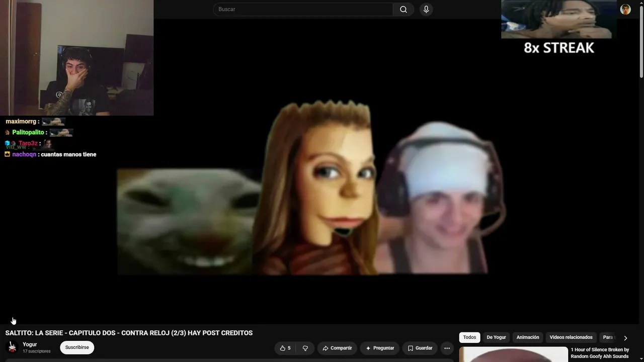The image size is (644, 362).
Task: Click the 8x STREAK overlay text
Action: point(558,48)
